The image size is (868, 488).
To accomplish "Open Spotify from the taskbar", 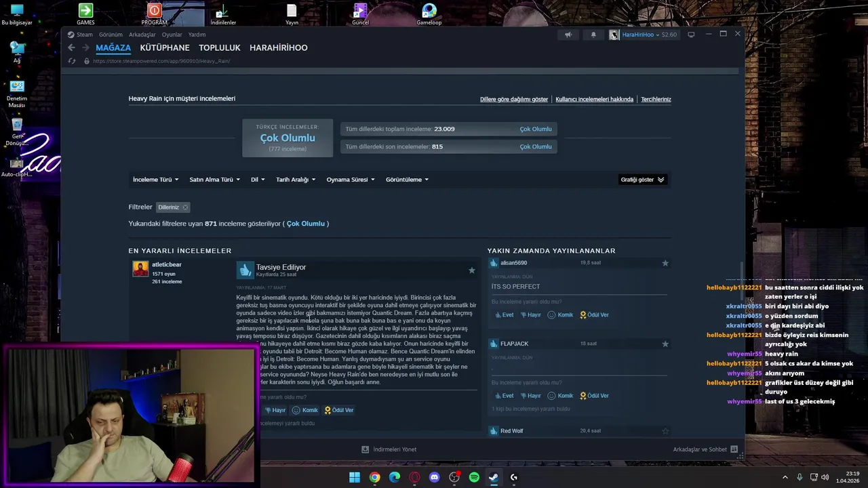I will (x=474, y=477).
